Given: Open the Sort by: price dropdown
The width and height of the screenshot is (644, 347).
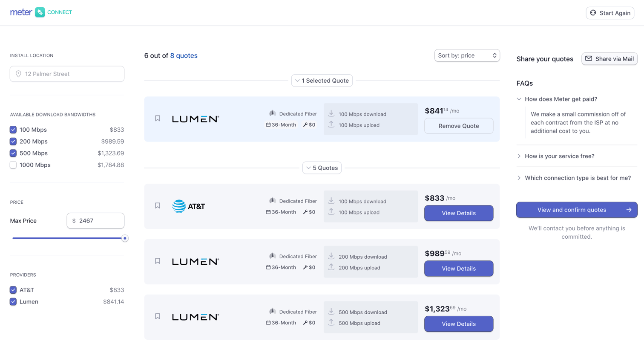Looking at the screenshot, I should coord(467,55).
